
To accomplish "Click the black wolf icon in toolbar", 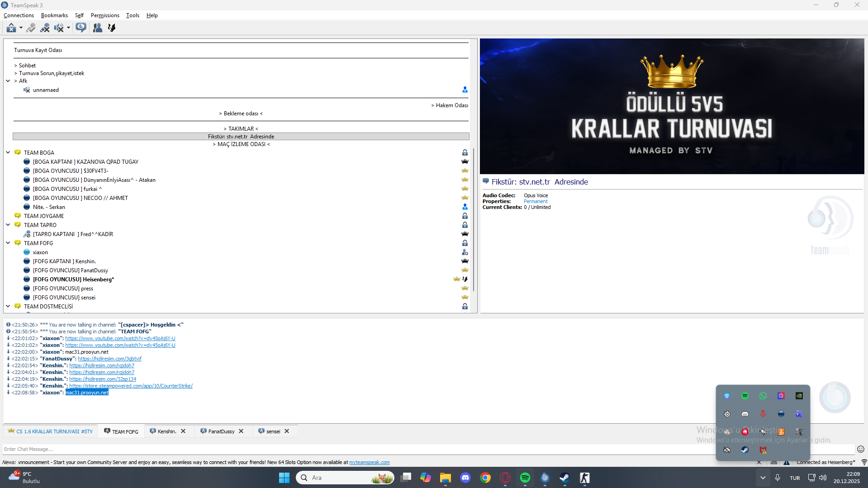I will [112, 28].
